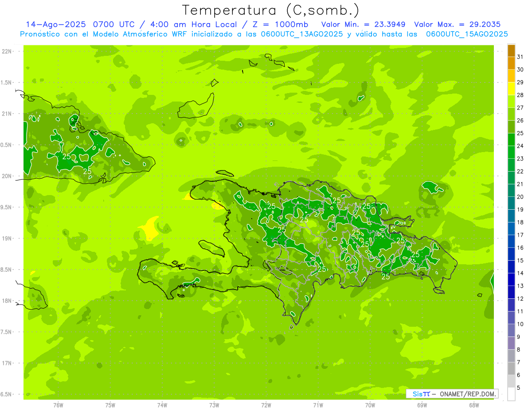The height and width of the screenshot is (411, 532).
Task: Click the dark green legend swatch between 24 and 25
Action: (x=511, y=140)
